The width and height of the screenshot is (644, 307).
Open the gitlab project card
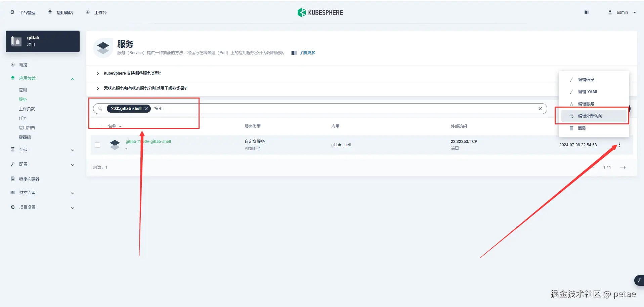(x=43, y=41)
